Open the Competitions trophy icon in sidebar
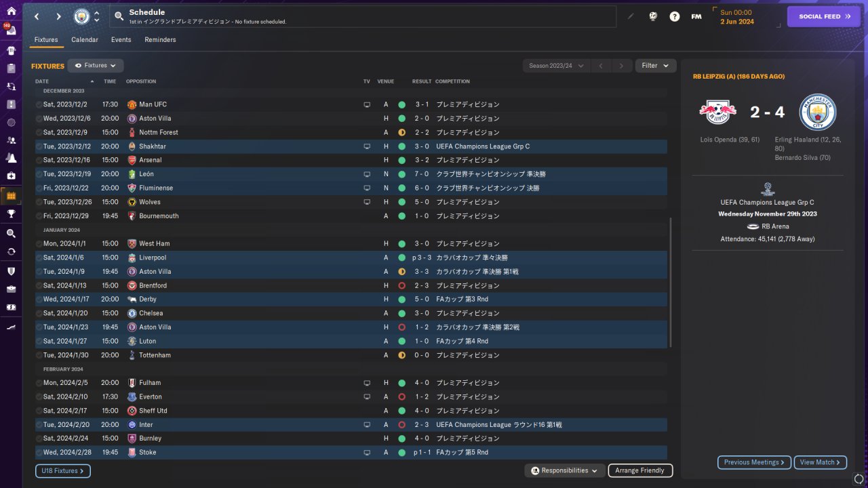868x488 pixels. (x=11, y=214)
